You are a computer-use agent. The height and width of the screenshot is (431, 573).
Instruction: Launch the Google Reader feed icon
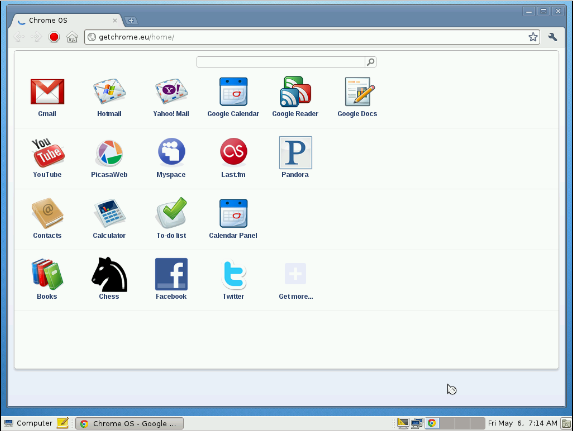tap(295, 91)
